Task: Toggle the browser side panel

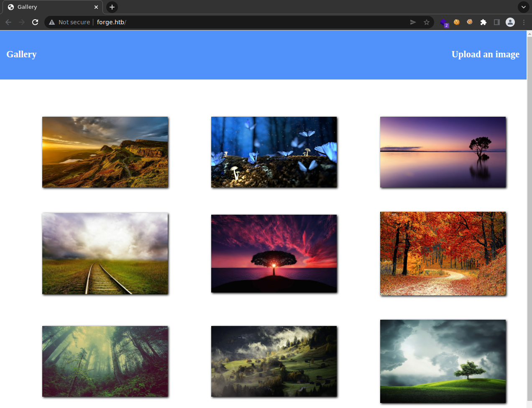Action: (496, 22)
